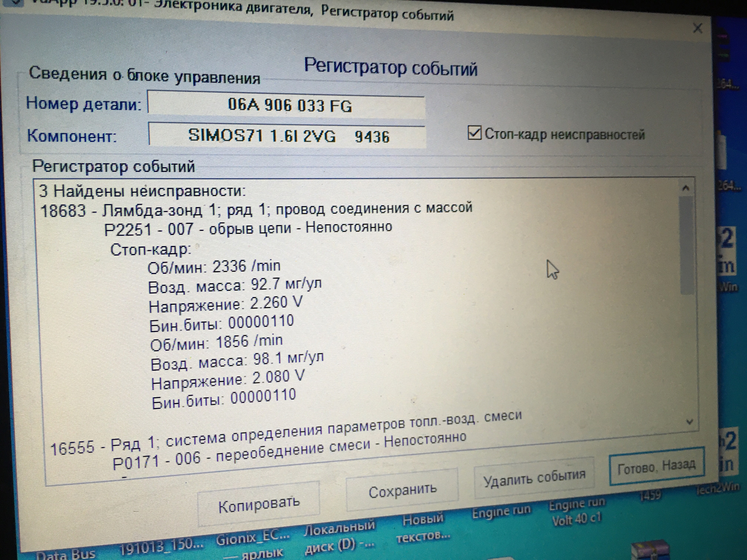The height and width of the screenshot is (560, 747).
Task: Open the Новый текстов... desktop file
Action: click(423, 528)
